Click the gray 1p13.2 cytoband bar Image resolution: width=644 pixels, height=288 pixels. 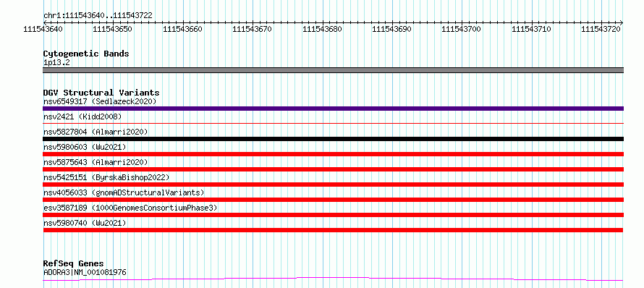(333, 70)
